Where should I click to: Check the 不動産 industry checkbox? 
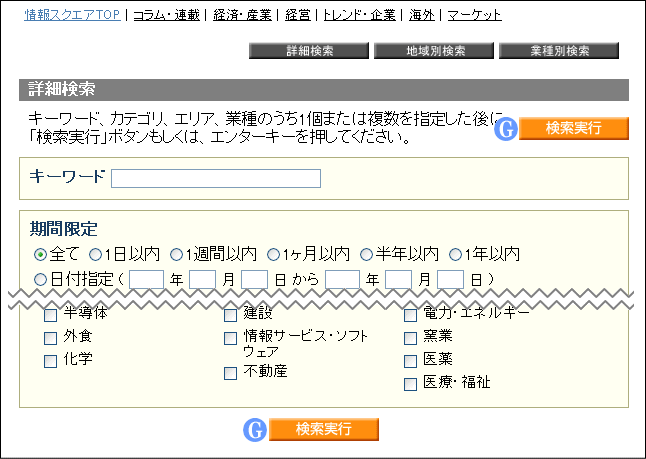tap(230, 373)
